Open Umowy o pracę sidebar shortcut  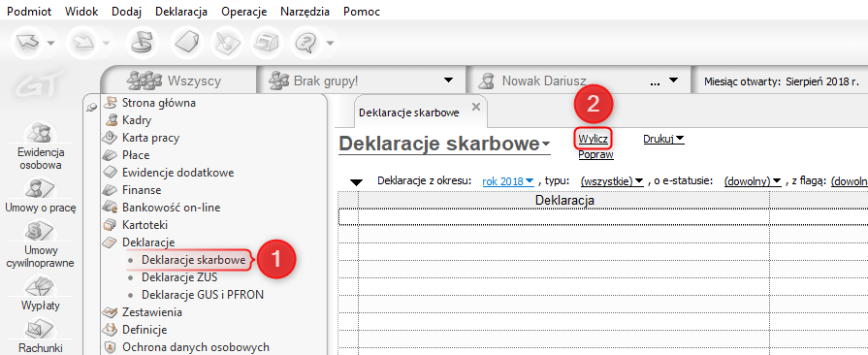40,196
